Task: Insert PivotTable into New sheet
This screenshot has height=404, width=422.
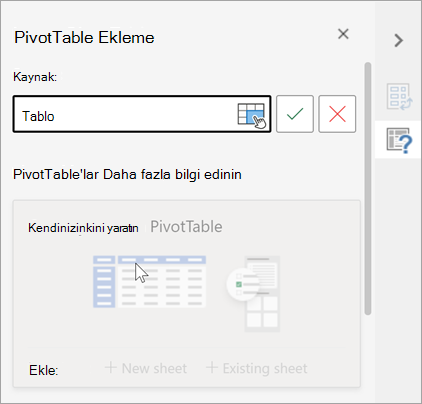Action: point(146,368)
